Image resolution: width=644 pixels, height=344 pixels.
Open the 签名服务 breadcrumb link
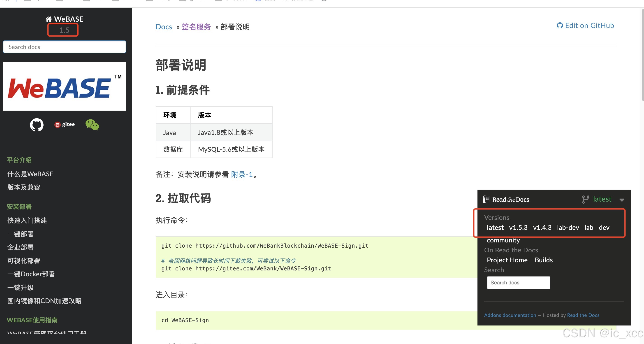click(x=196, y=27)
